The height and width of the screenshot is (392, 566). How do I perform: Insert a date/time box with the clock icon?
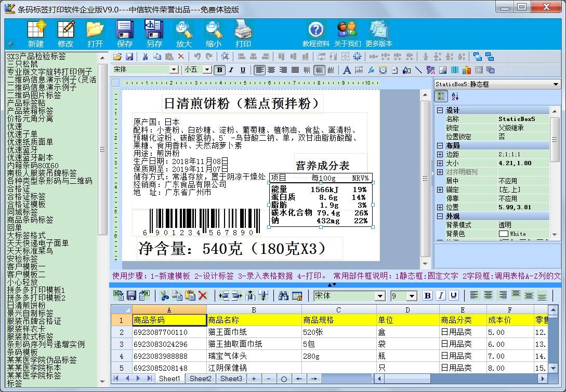point(383,70)
